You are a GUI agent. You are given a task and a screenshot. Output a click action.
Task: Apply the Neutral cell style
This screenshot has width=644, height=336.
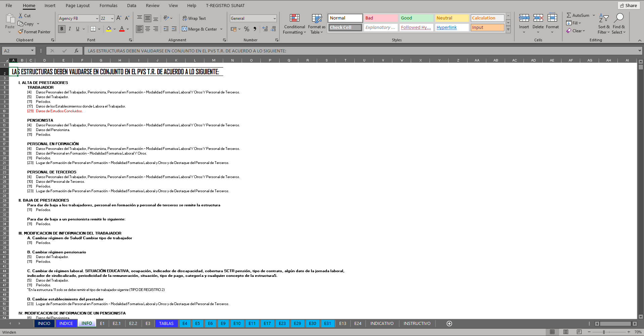(452, 18)
